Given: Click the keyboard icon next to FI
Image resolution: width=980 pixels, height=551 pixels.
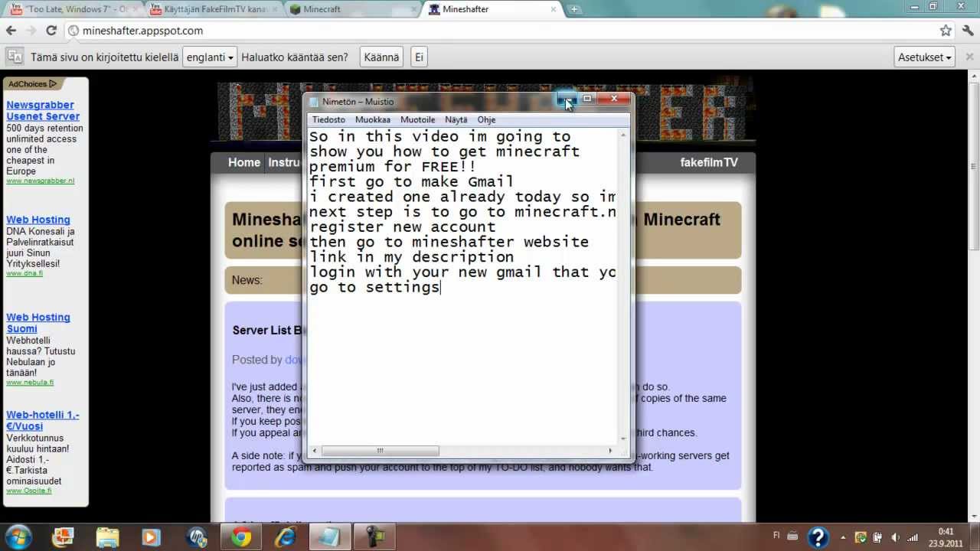Looking at the screenshot, I should (792, 536).
